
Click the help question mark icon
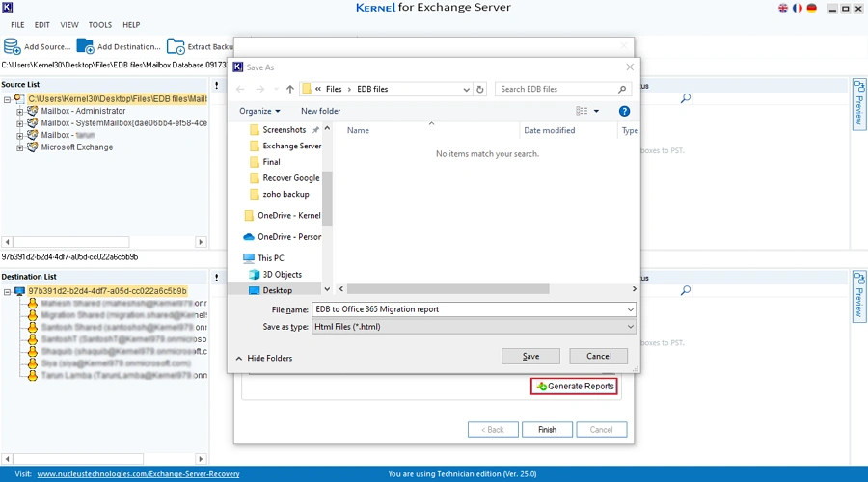pos(624,112)
